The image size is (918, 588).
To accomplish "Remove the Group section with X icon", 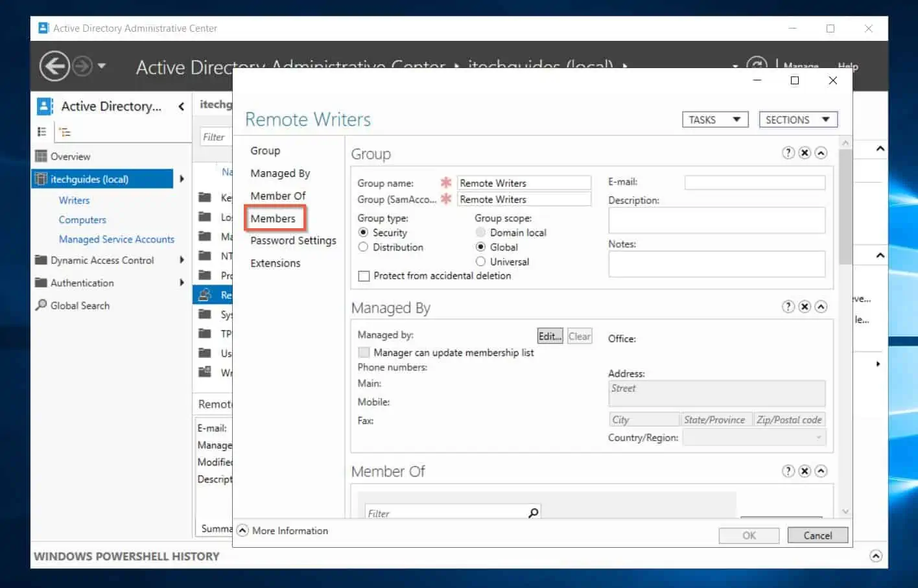I will coord(805,153).
